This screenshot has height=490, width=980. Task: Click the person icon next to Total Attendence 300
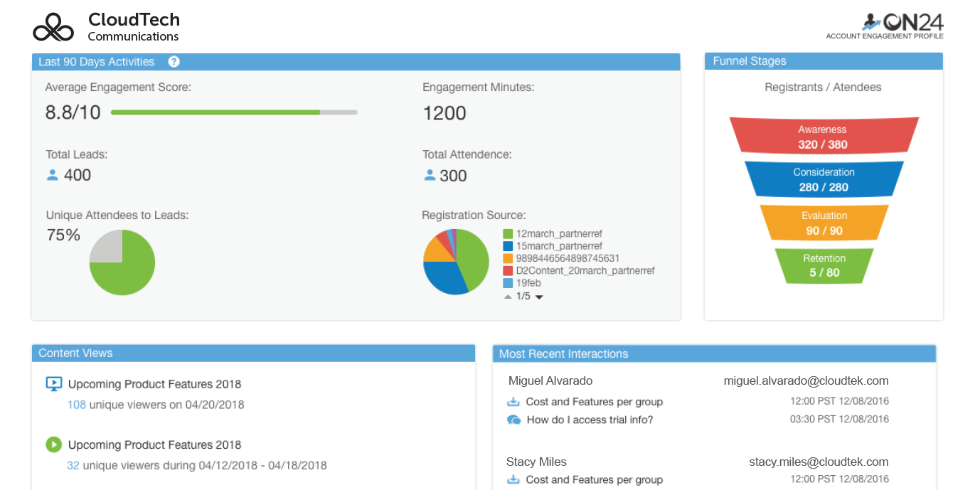[x=429, y=175]
